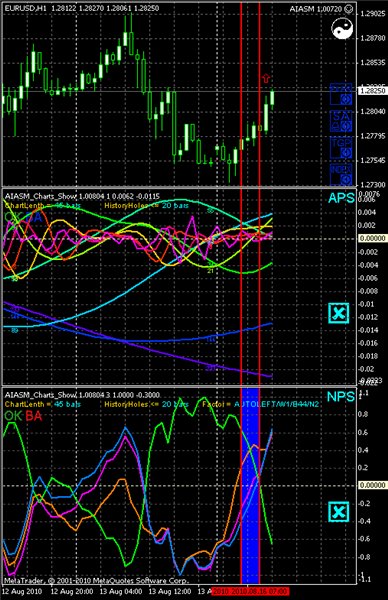Click the red up arrow above last candle
The height and width of the screenshot is (600, 388).
pyautogui.click(x=266, y=78)
